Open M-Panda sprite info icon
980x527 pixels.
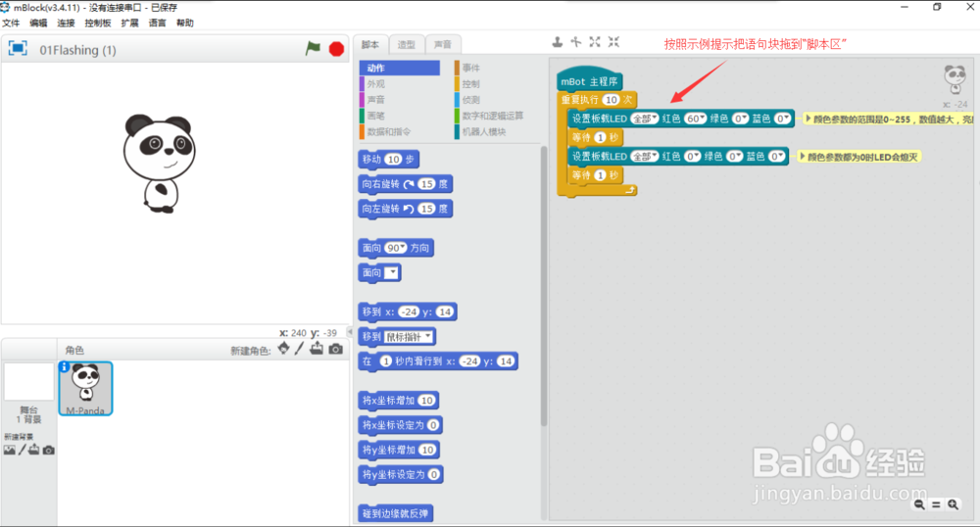[x=64, y=367]
